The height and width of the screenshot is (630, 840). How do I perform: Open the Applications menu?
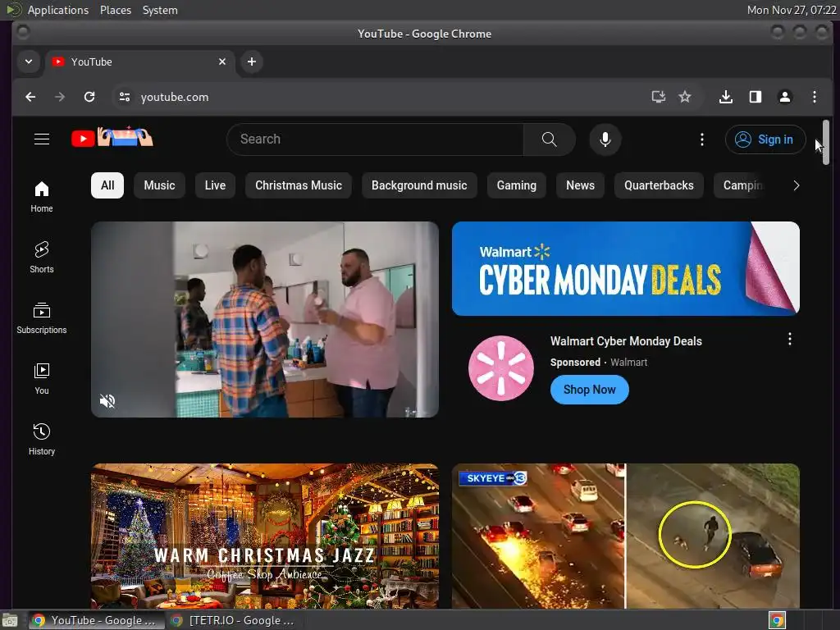tap(58, 10)
